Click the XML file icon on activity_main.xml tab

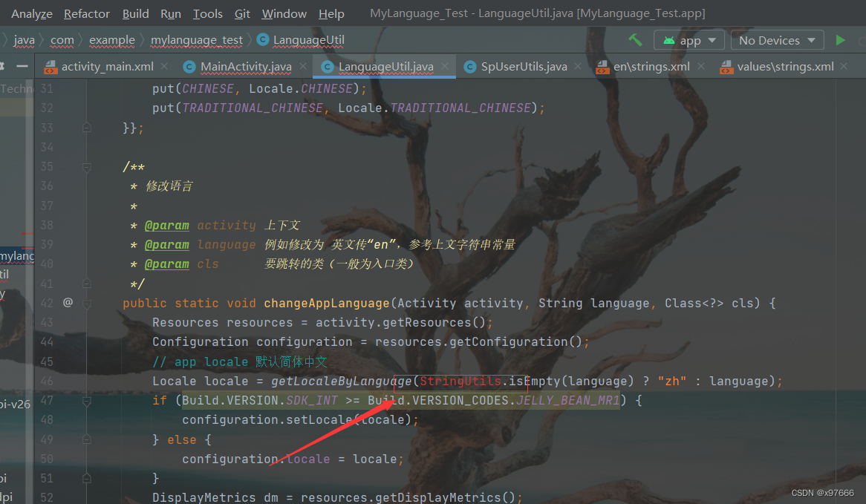51,67
